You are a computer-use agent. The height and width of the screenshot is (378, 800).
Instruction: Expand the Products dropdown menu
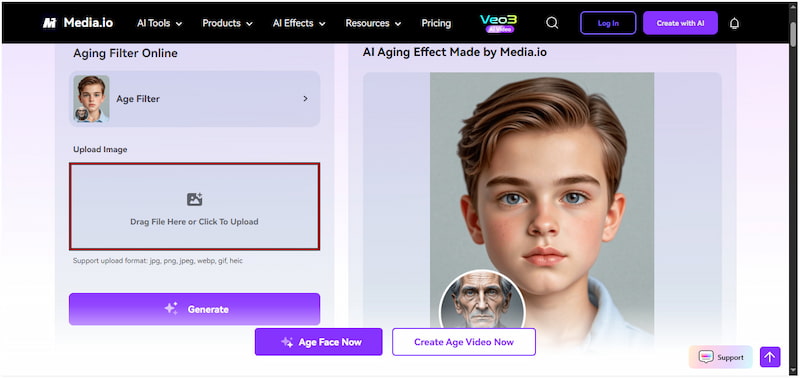click(x=228, y=23)
